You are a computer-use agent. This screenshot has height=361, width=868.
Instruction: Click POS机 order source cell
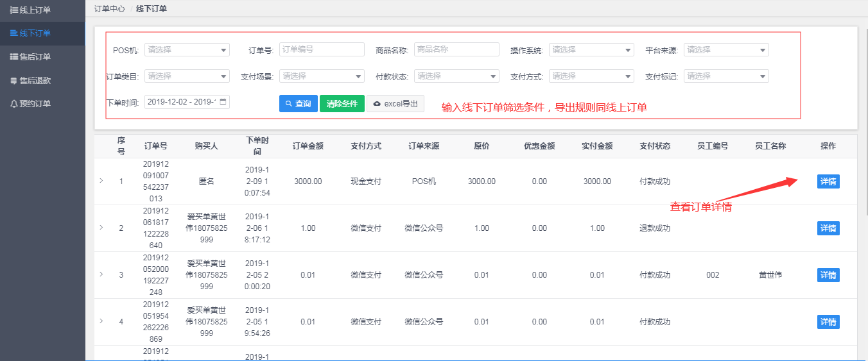coord(424,181)
